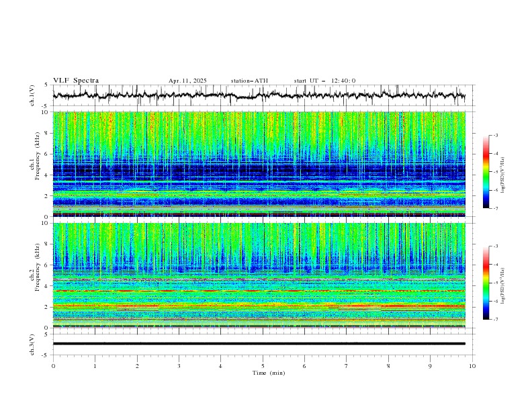Click time axis tick label "10" at bottom right
This screenshot has height=411, width=532.
pos(472,366)
